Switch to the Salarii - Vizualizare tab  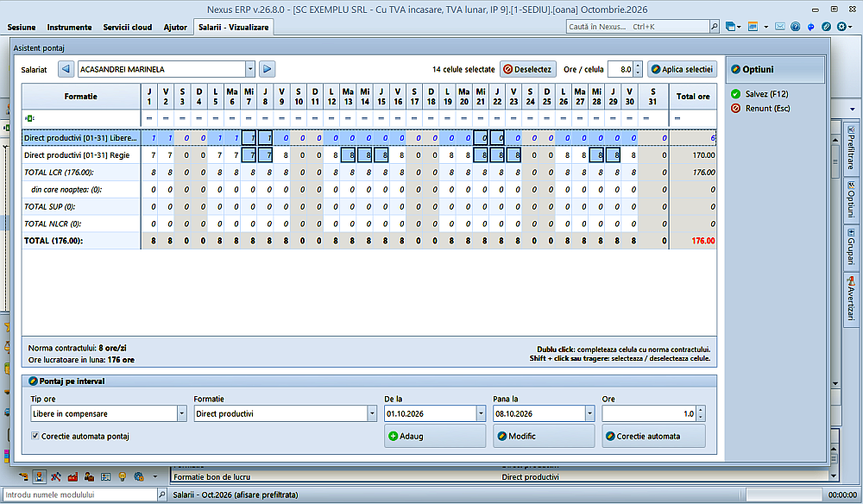click(234, 27)
